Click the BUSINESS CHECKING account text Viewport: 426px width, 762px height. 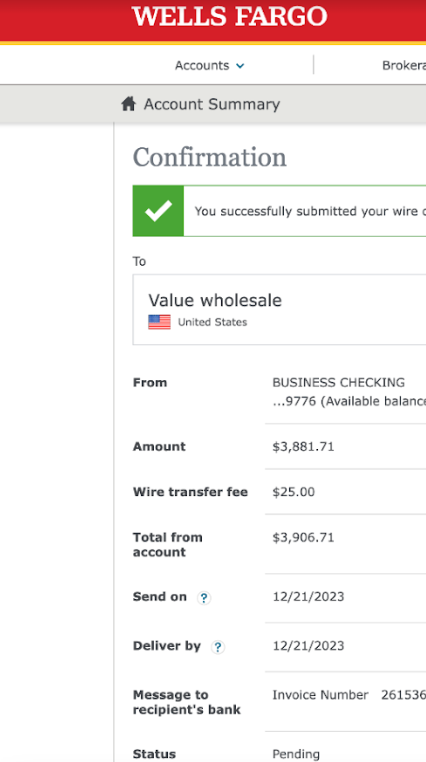(339, 382)
